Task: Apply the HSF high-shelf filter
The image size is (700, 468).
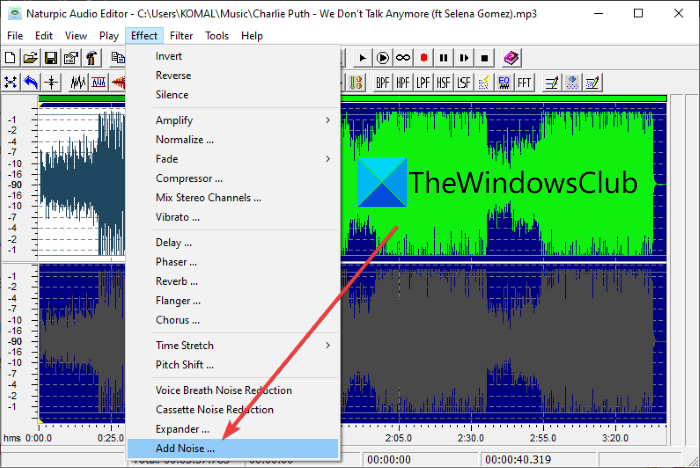Action: click(443, 83)
